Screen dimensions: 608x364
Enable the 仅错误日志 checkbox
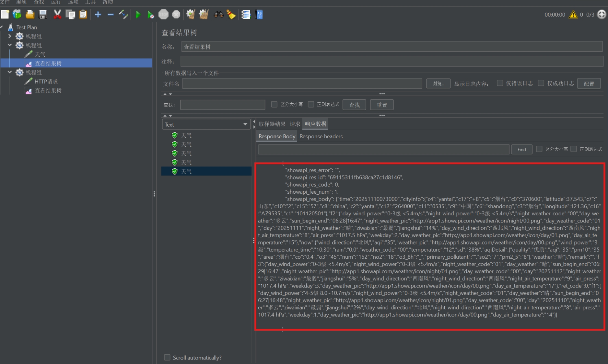pyautogui.click(x=500, y=83)
